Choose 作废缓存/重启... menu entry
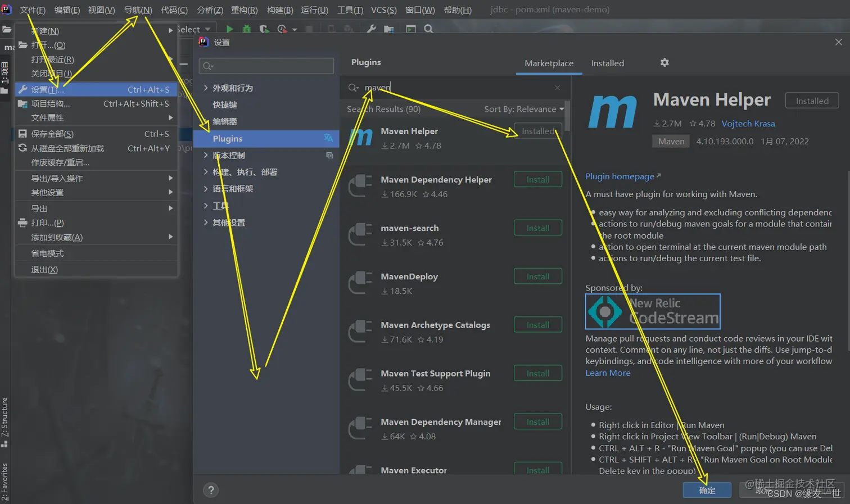Viewport: 850px width, 504px height. pos(96,162)
